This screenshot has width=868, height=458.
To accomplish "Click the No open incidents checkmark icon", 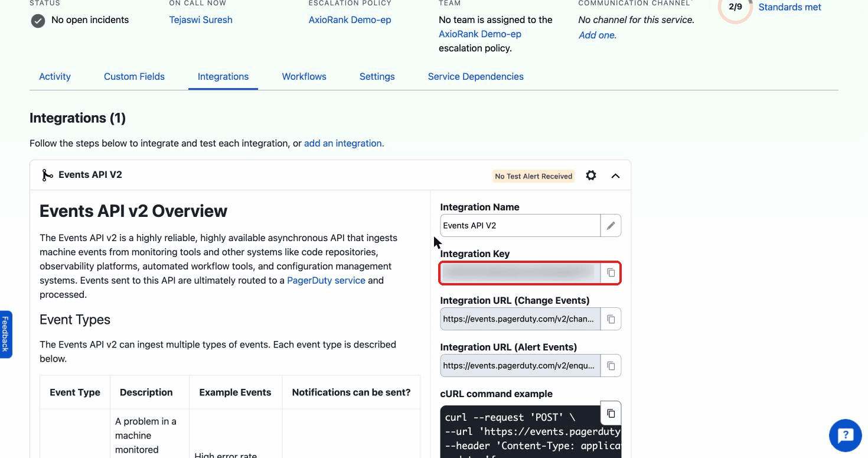I will click(38, 21).
